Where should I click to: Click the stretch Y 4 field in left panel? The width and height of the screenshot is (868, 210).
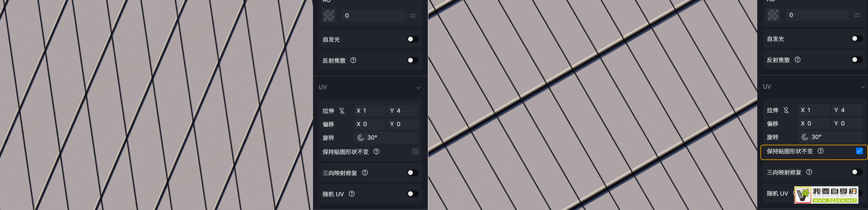point(403,110)
